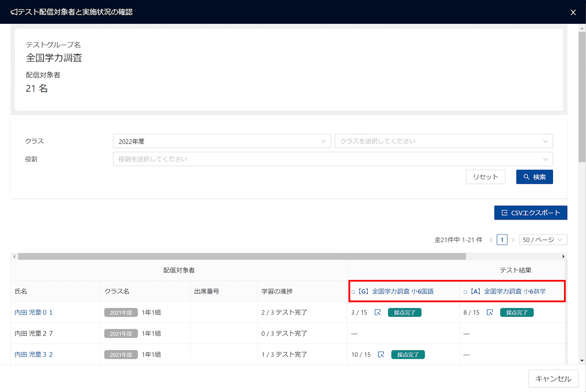Click progress text 2 / 3 テスト完了
This screenshot has height=392, width=586.
coord(284,312)
